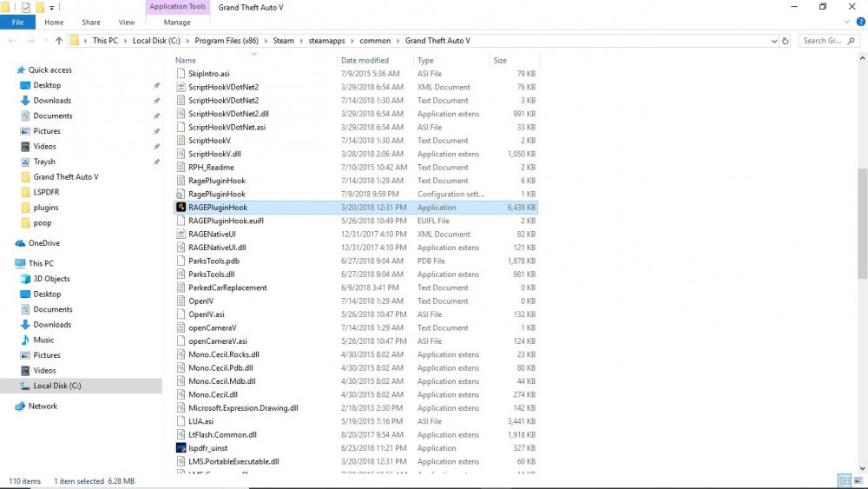Click the This PC computer icon
Image resolution: width=868 pixels, height=489 pixels.
tap(21, 263)
